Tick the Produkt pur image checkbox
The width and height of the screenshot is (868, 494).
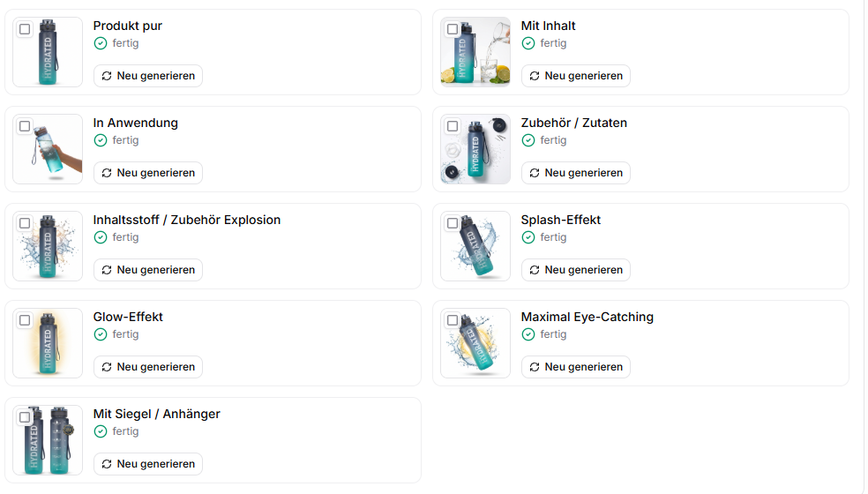25,29
